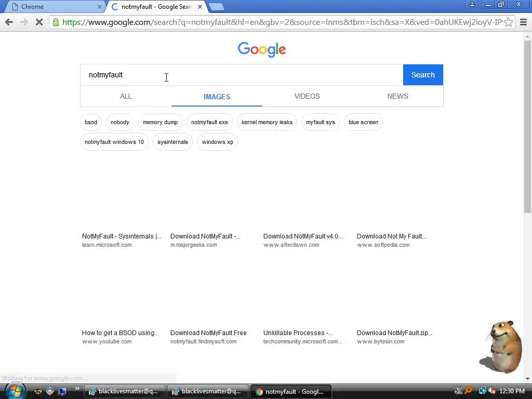The image size is (532, 399).
Task: Click notmyfault.findmysoft.com source text
Action: (203, 342)
